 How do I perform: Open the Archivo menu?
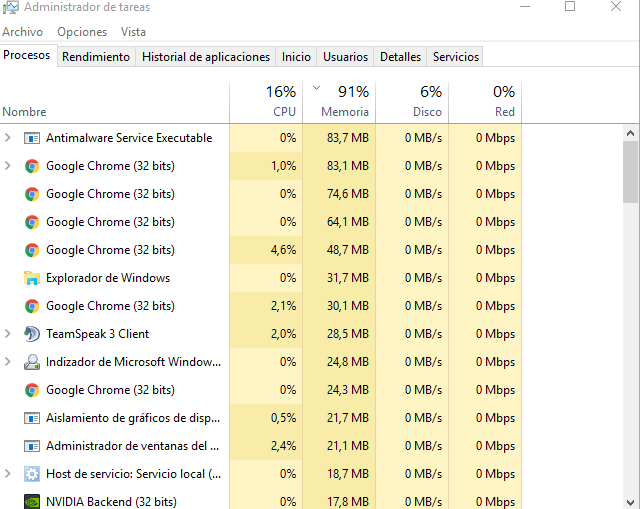[x=22, y=32]
